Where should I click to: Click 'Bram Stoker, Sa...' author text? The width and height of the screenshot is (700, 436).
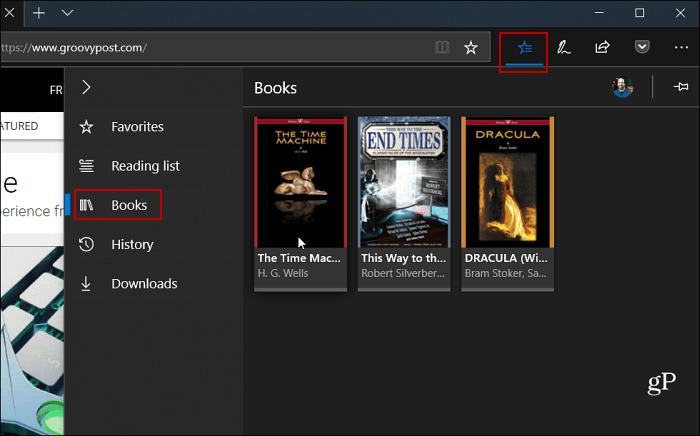[505, 273]
